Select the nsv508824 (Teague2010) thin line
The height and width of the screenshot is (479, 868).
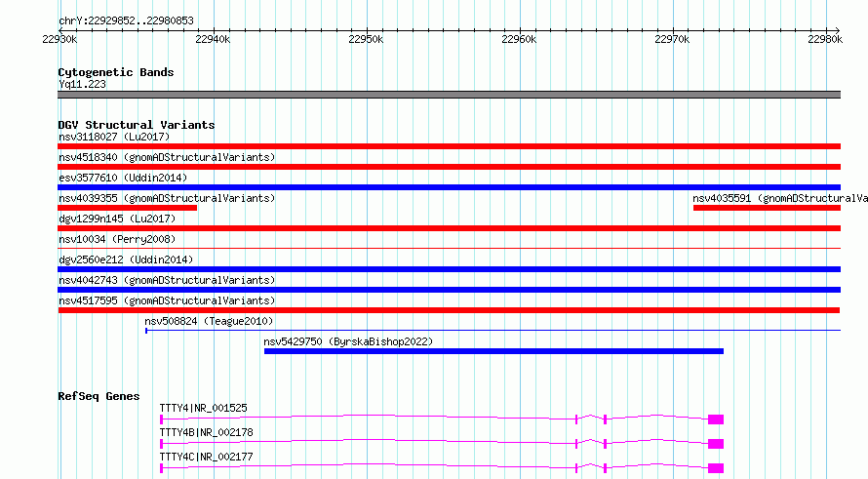[x=493, y=331]
